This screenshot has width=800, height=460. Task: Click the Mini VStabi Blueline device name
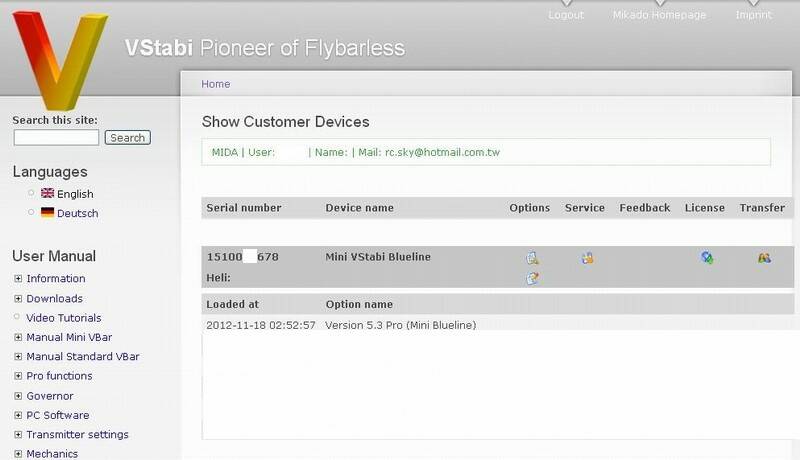(378, 257)
